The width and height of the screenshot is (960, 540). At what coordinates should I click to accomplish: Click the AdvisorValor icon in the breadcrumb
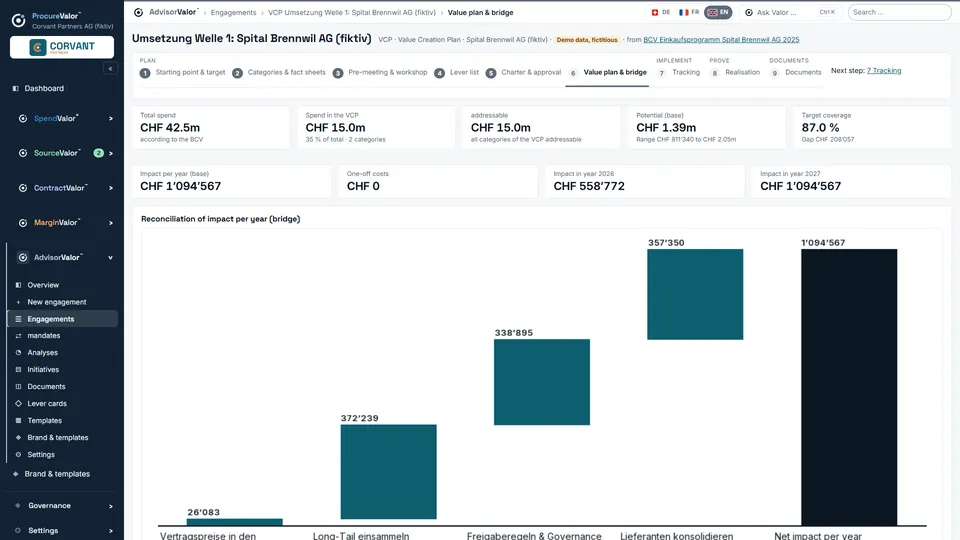(x=138, y=12)
